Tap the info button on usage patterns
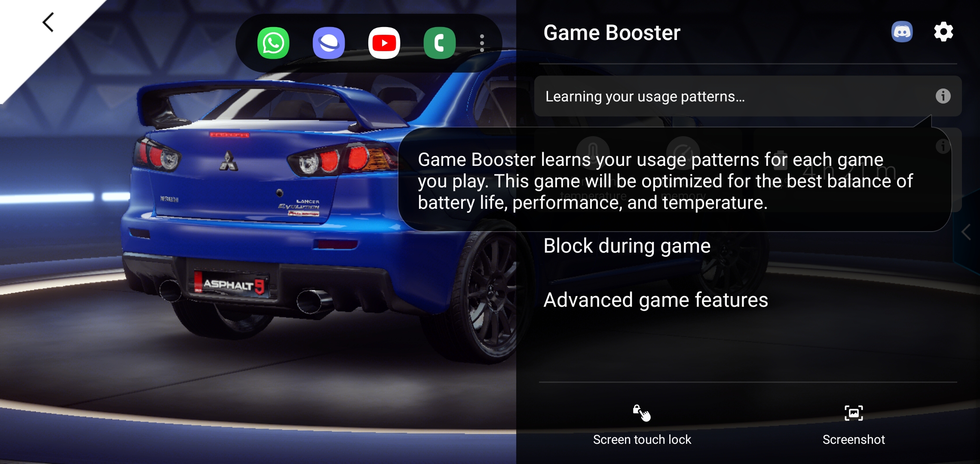 [943, 96]
